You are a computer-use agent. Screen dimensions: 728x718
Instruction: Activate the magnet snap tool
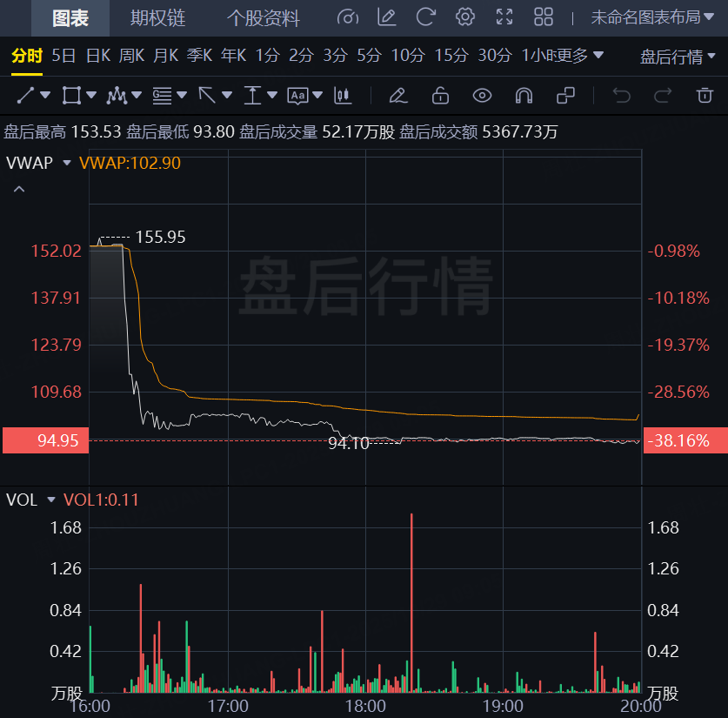tap(524, 95)
